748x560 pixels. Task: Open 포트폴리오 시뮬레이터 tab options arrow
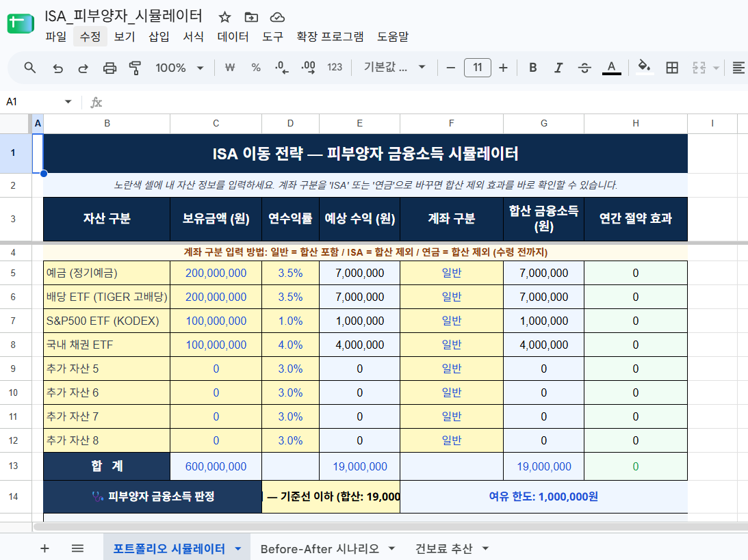point(238,549)
